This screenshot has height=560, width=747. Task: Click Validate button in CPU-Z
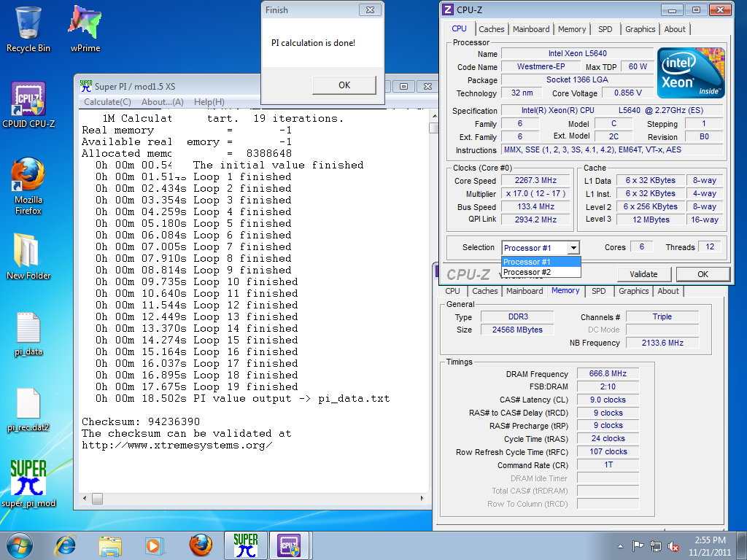[643, 274]
